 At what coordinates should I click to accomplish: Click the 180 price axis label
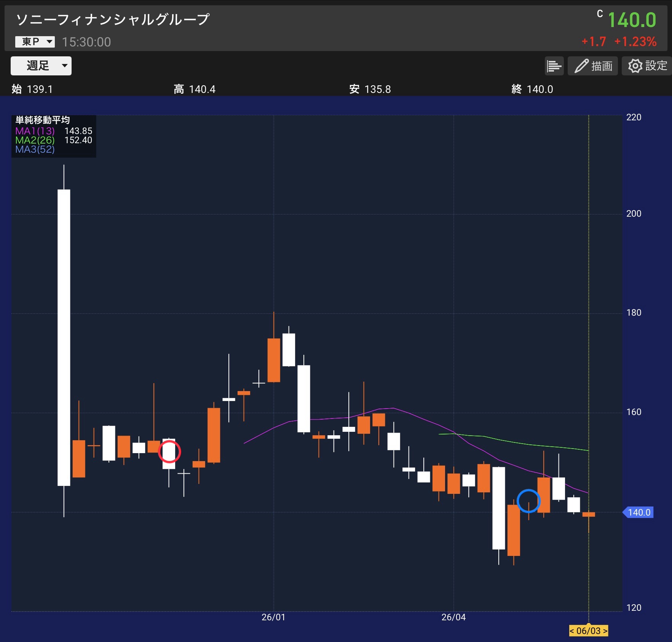coord(634,313)
